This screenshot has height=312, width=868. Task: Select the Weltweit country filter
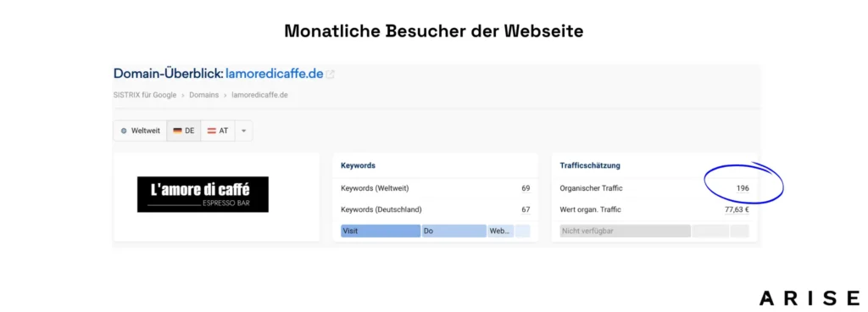tap(140, 131)
